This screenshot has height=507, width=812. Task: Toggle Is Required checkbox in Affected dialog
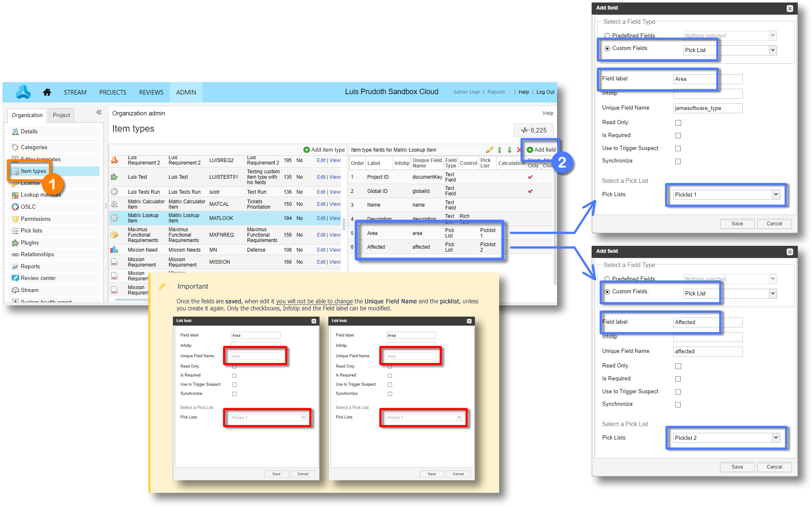(678, 379)
